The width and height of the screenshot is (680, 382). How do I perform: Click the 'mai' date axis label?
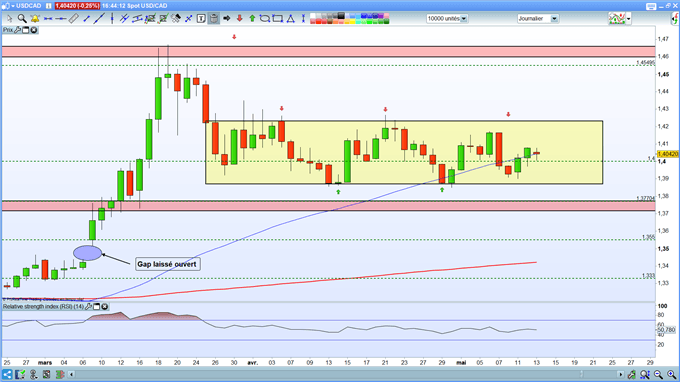(x=461, y=362)
